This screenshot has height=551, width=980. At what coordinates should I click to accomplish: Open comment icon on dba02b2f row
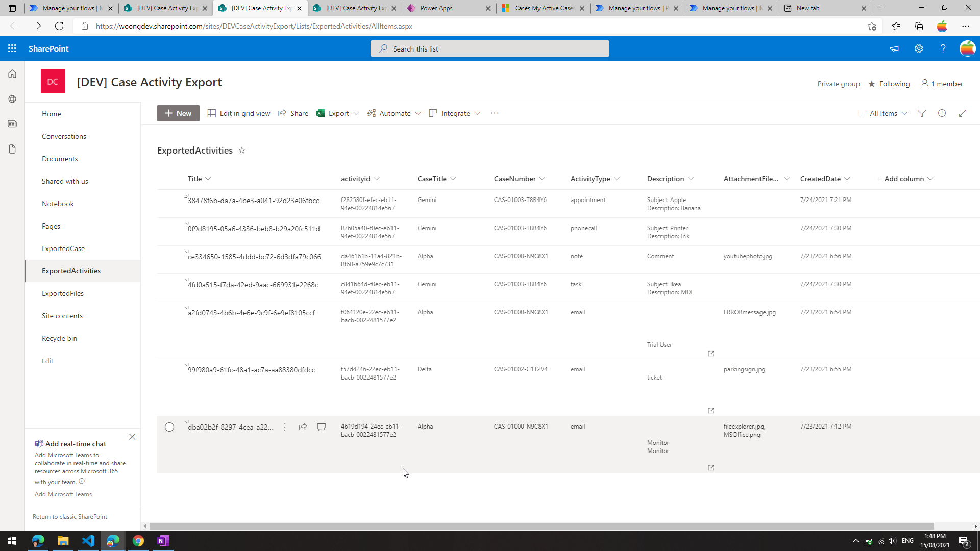click(x=322, y=427)
